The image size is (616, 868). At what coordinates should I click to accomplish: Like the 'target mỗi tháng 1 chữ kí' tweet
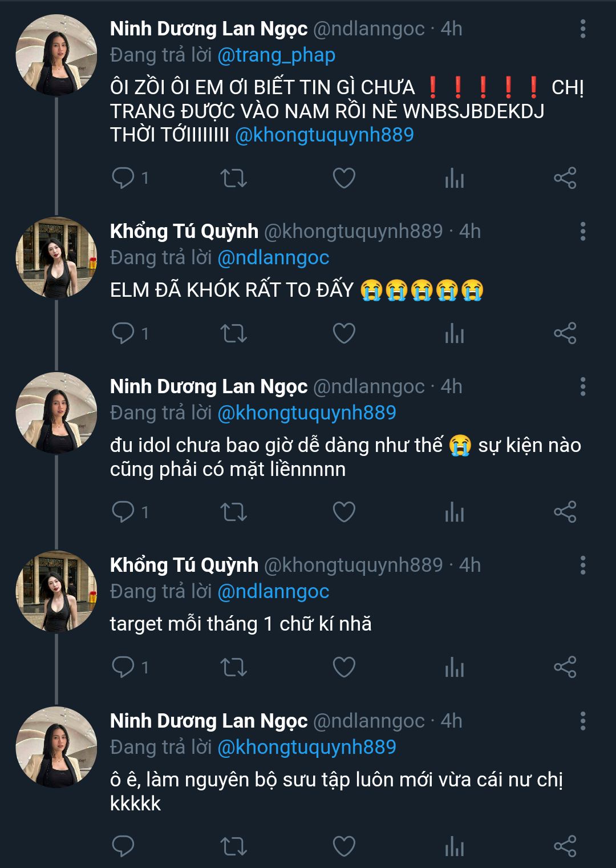point(344,667)
